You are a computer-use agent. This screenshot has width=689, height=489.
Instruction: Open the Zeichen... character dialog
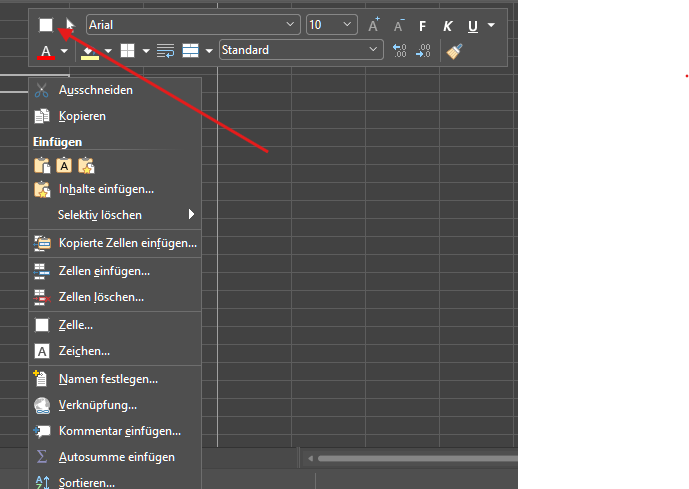click(x=115, y=351)
